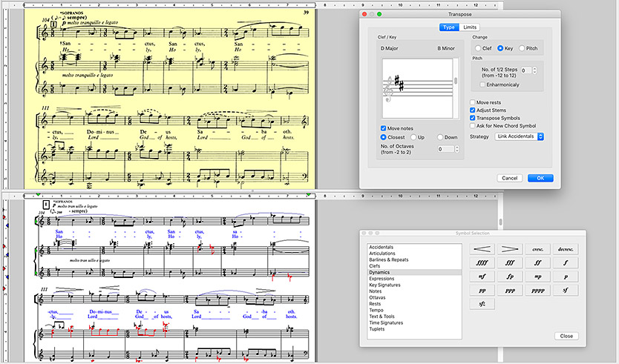
Task: Open the Tempo symbol category
Action: pos(414,311)
